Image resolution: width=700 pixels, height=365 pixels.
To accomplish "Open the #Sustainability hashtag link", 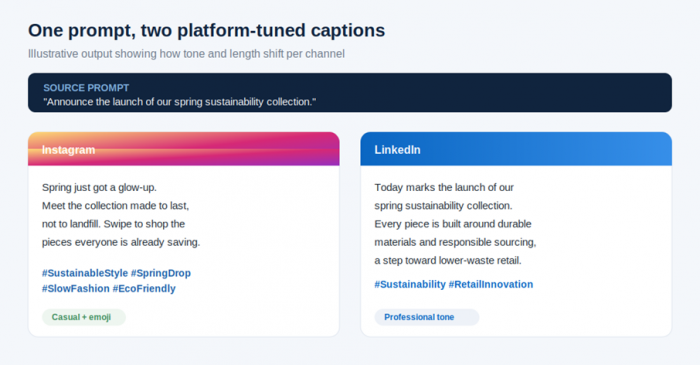I will tap(410, 284).
